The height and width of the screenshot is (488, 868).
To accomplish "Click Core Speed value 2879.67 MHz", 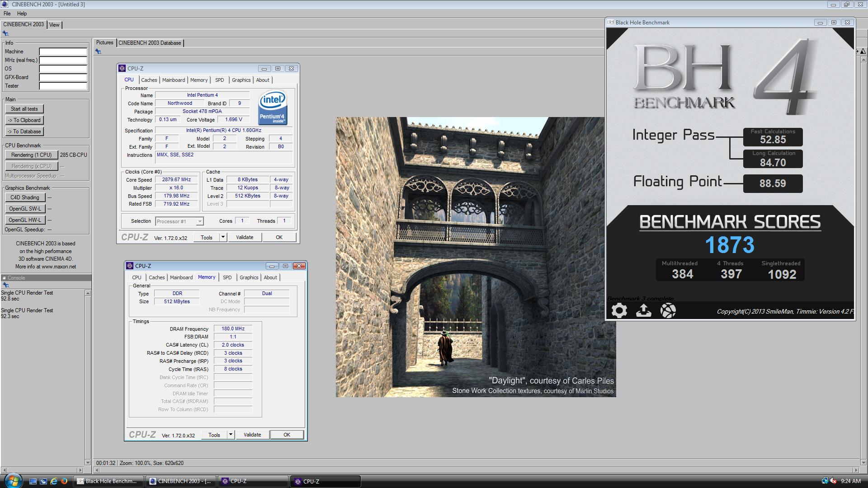I will (176, 179).
